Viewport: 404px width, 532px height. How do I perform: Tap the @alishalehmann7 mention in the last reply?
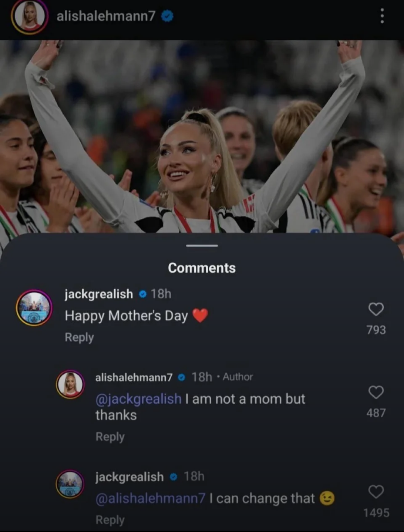click(x=150, y=499)
